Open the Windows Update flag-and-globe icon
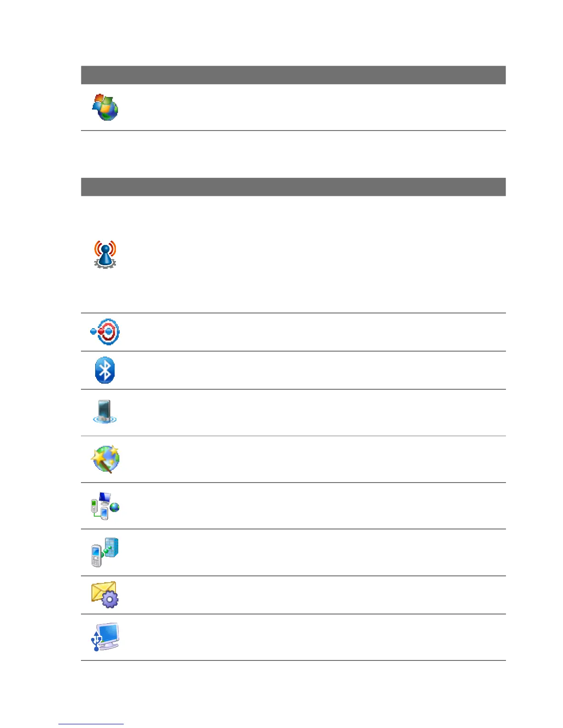 click(x=105, y=108)
